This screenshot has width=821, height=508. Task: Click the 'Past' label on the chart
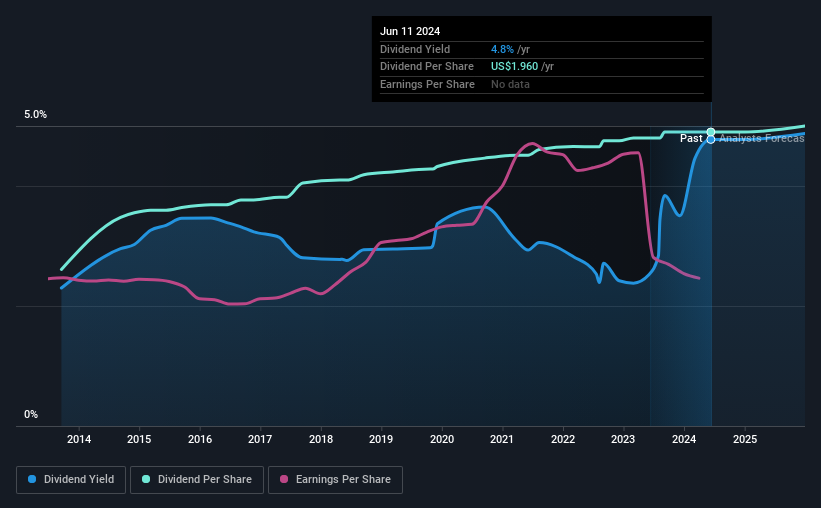point(691,138)
